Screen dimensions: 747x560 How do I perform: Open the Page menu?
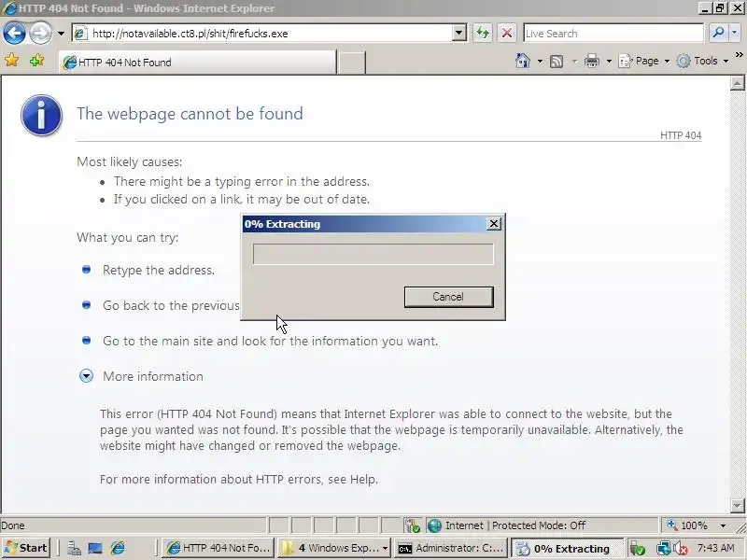[643, 61]
